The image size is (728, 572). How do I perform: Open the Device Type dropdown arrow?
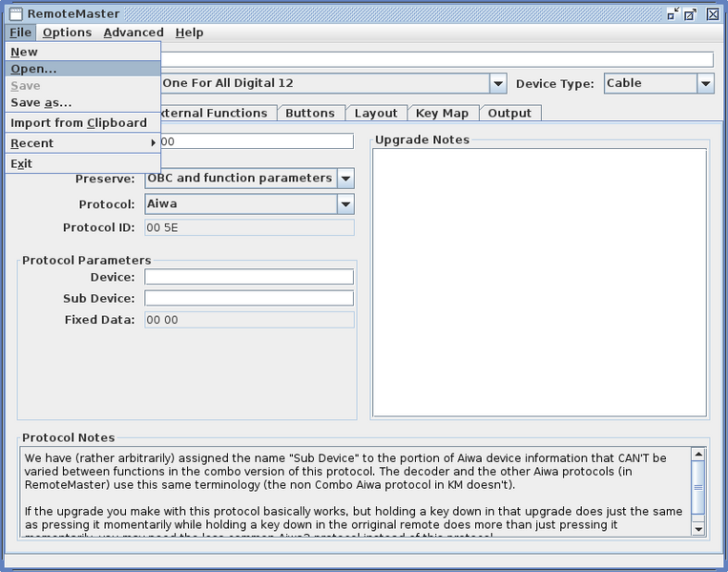[706, 84]
